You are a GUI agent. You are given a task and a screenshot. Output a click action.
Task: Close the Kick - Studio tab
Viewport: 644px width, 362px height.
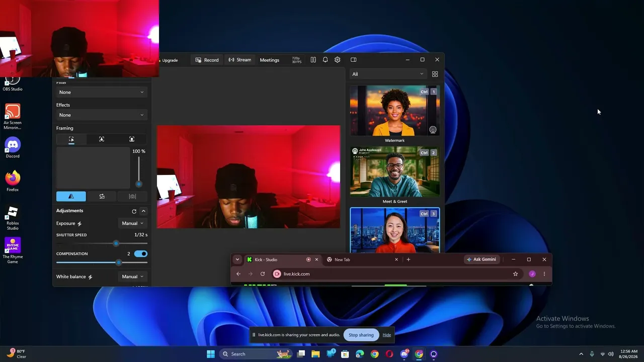(x=316, y=259)
